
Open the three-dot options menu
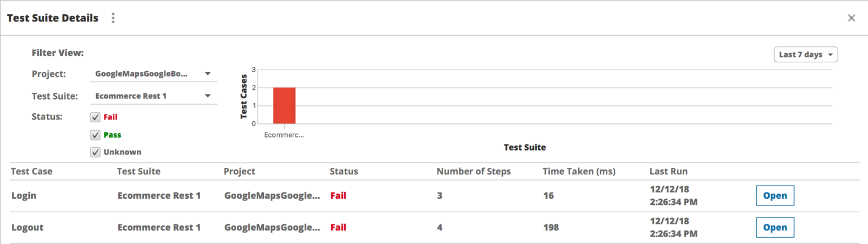coord(113,18)
